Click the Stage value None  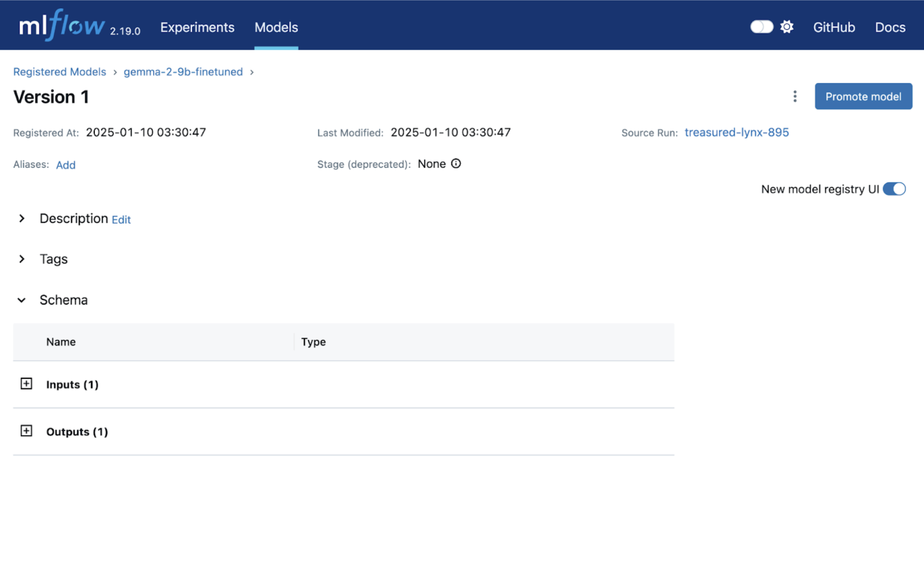pos(432,164)
